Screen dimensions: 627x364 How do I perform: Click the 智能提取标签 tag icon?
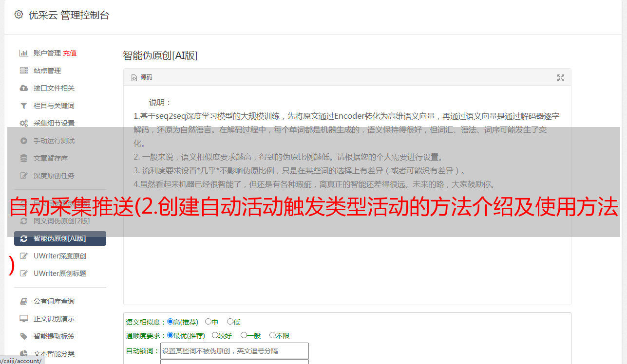[x=23, y=336]
